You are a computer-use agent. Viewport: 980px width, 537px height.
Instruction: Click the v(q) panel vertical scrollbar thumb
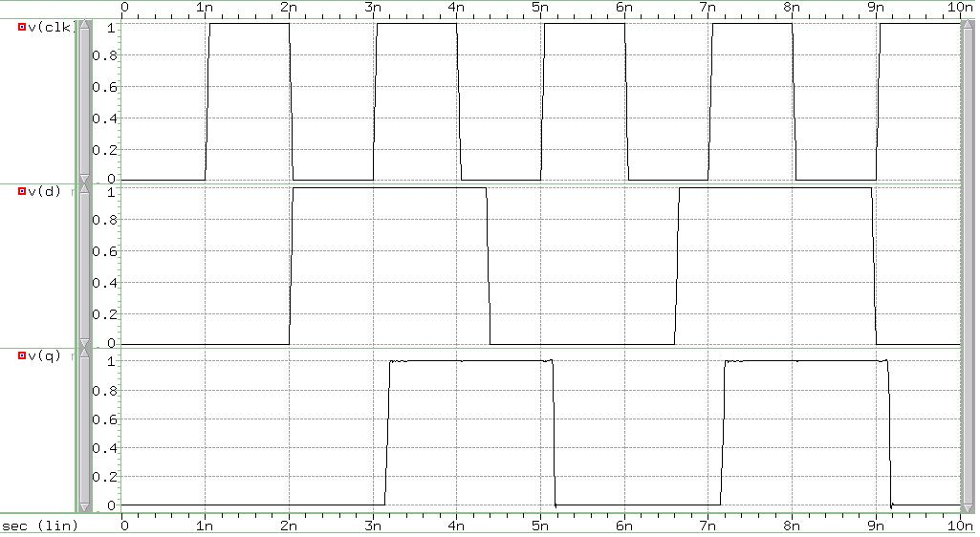(85, 431)
